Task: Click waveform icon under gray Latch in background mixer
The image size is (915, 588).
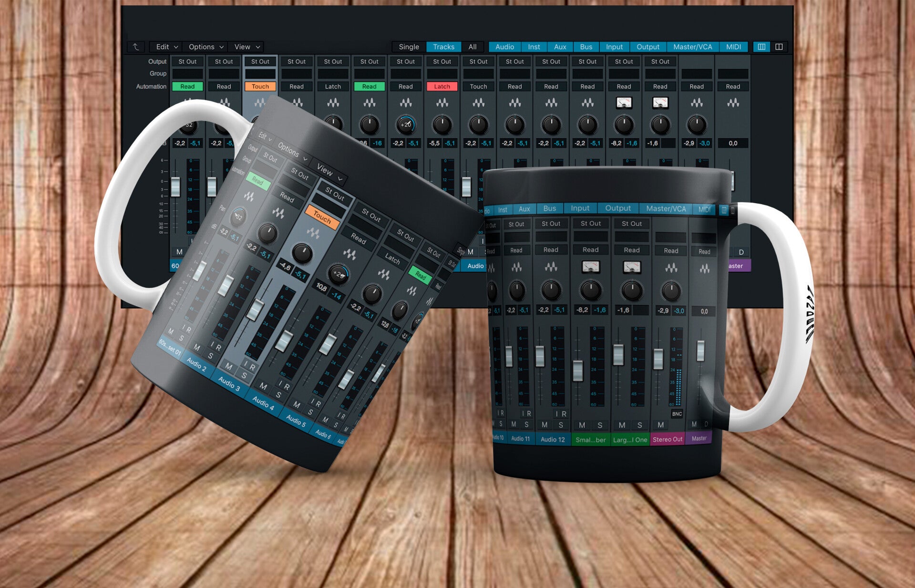Action: (x=333, y=103)
